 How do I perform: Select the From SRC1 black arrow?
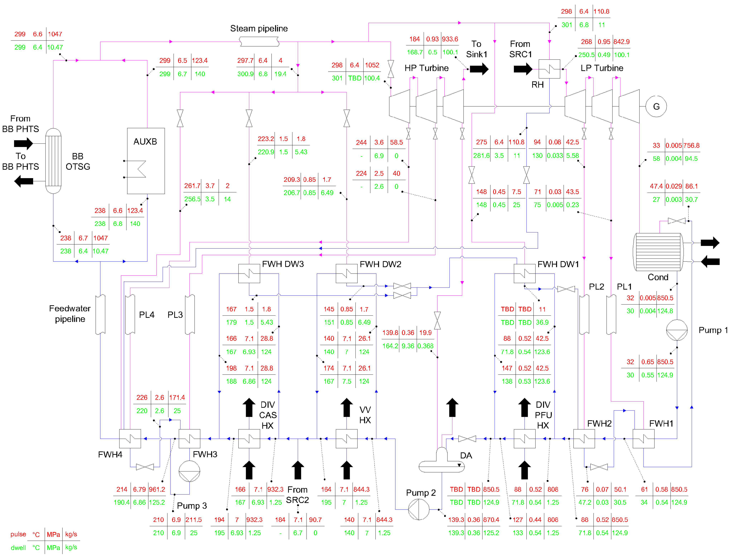[523, 69]
